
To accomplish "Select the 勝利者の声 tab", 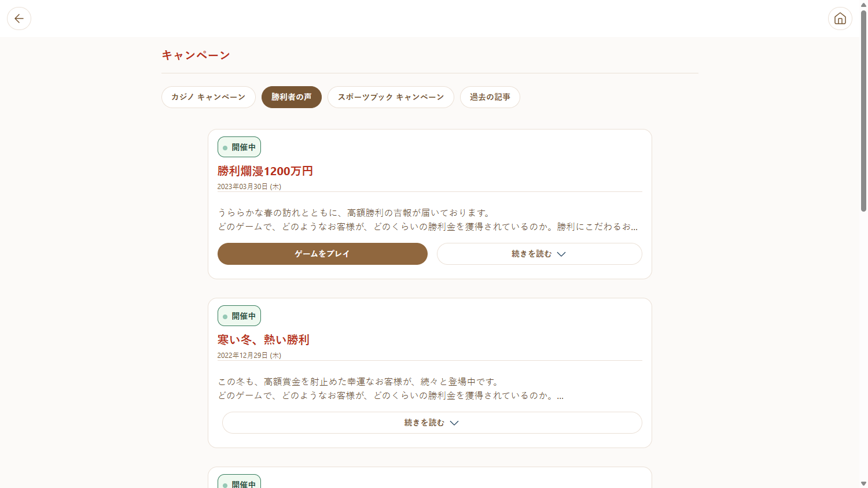I will pyautogui.click(x=291, y=97).
